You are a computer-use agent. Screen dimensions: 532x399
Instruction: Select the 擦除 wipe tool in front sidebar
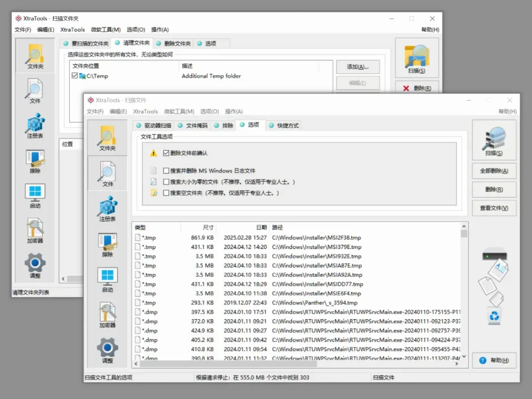click(x=107, y=245)
